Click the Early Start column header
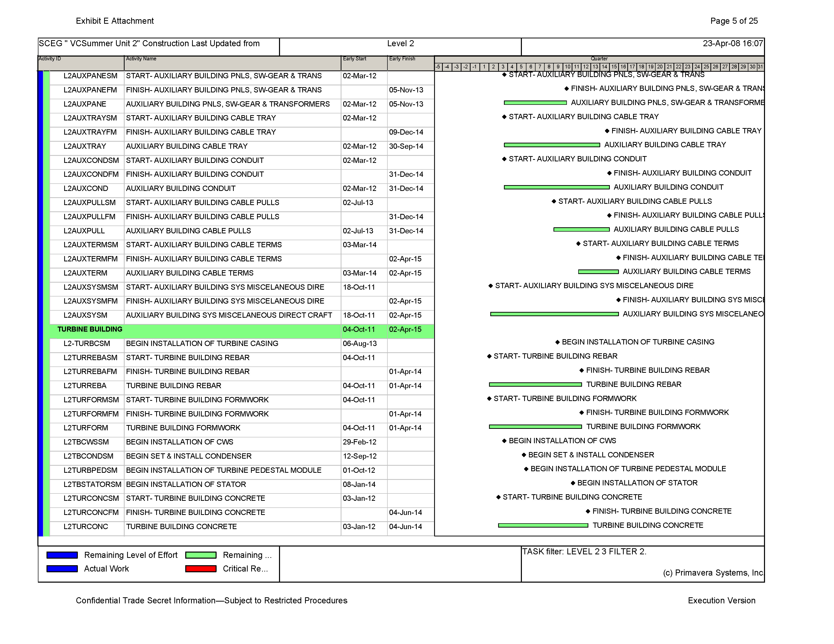Image resolution: width=834 pixels, height=644 pixels. click(364, 63)
